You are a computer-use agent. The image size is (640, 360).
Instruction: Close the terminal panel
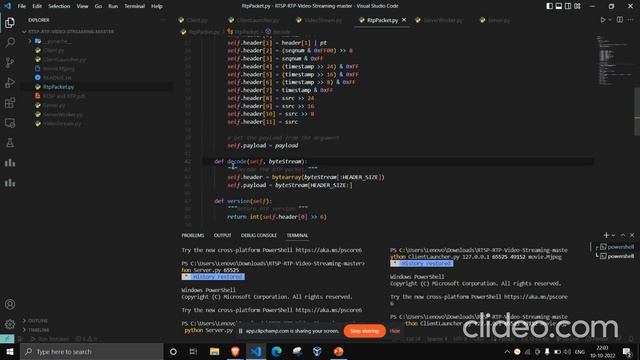pos(632,235)
